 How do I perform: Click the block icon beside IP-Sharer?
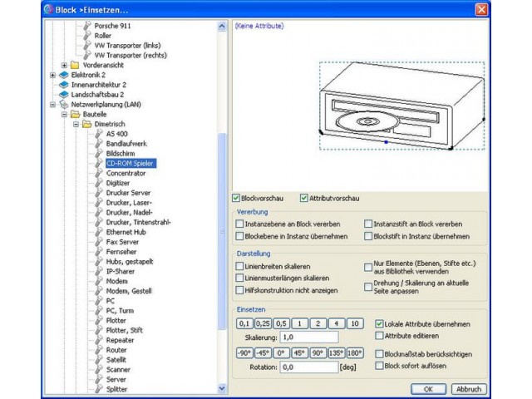99,272
